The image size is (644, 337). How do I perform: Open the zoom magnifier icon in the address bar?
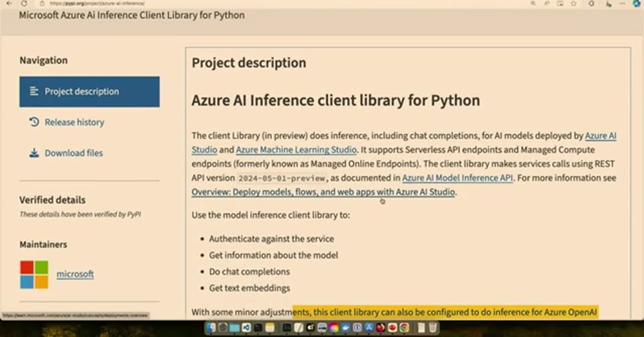[533, 3]
